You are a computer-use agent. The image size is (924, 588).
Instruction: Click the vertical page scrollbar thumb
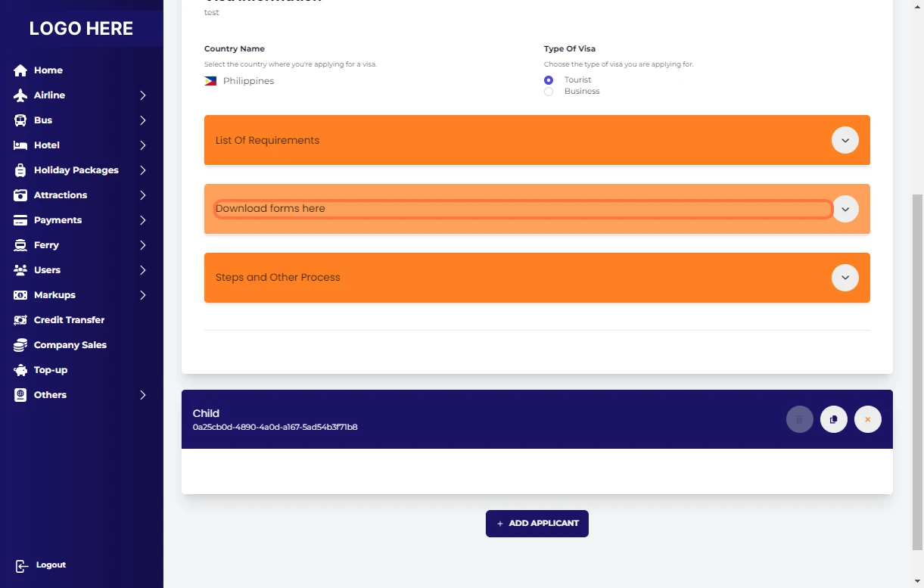click(917, 371)
